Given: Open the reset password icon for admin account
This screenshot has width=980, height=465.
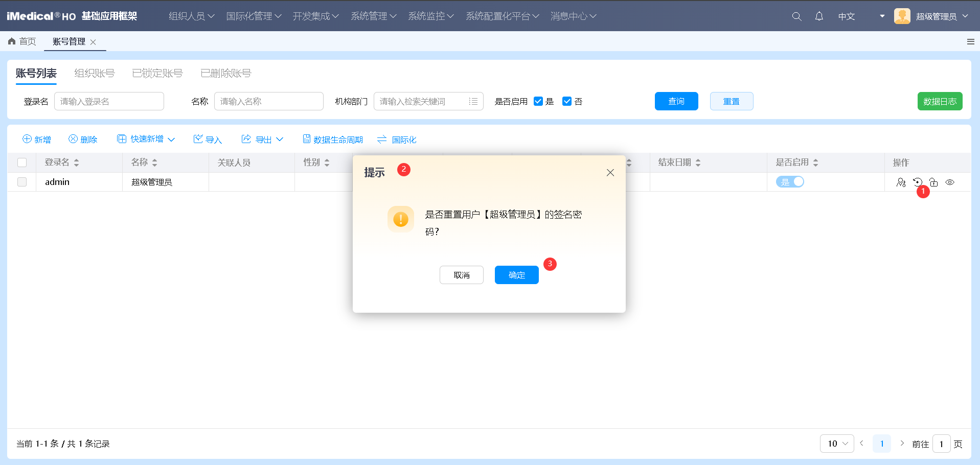Looking at the screenshot, I should 901,182.
